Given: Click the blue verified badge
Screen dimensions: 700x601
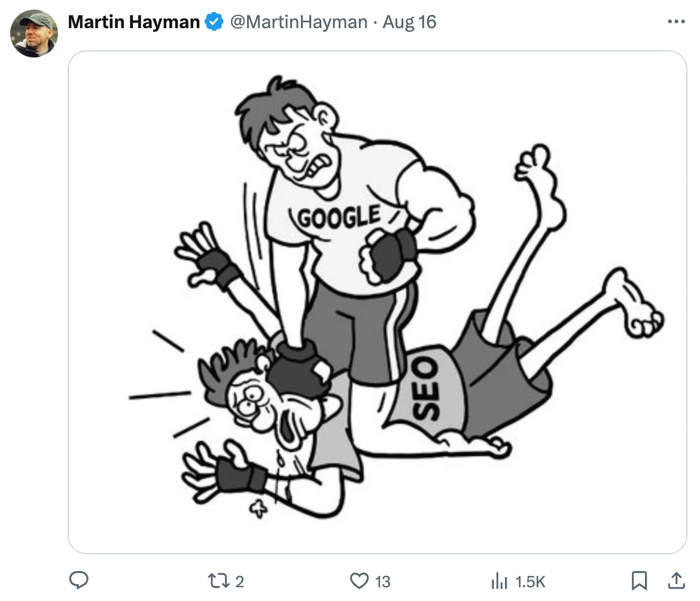Looking at the screenshot, I should [x=214, y=22].
